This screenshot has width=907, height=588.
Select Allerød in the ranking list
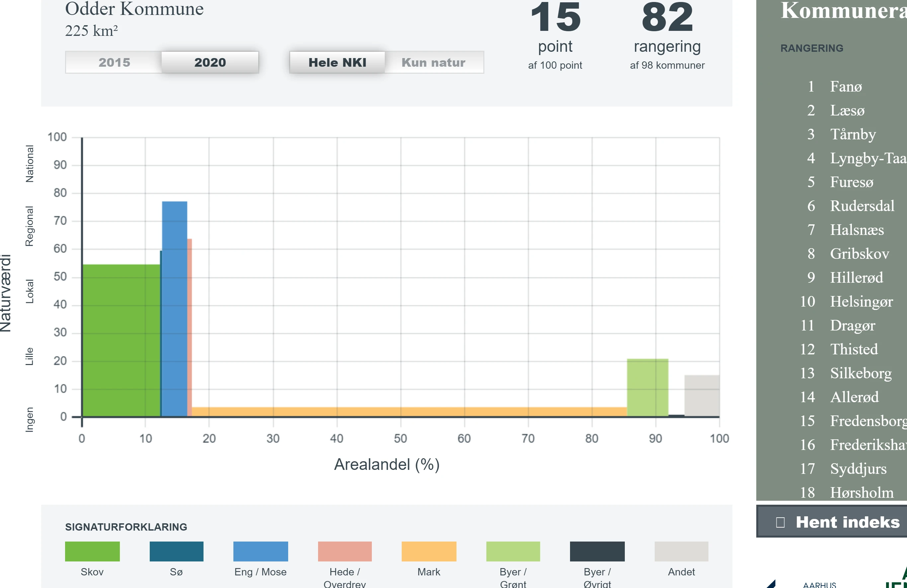pyautogui.click(x=855, y=397)
